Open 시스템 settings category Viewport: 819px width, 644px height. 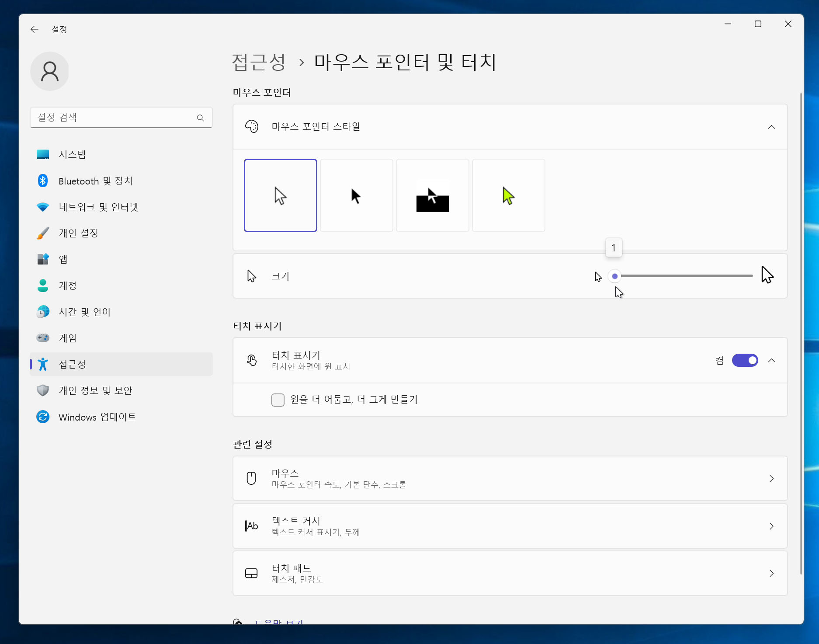pos(121,154)
